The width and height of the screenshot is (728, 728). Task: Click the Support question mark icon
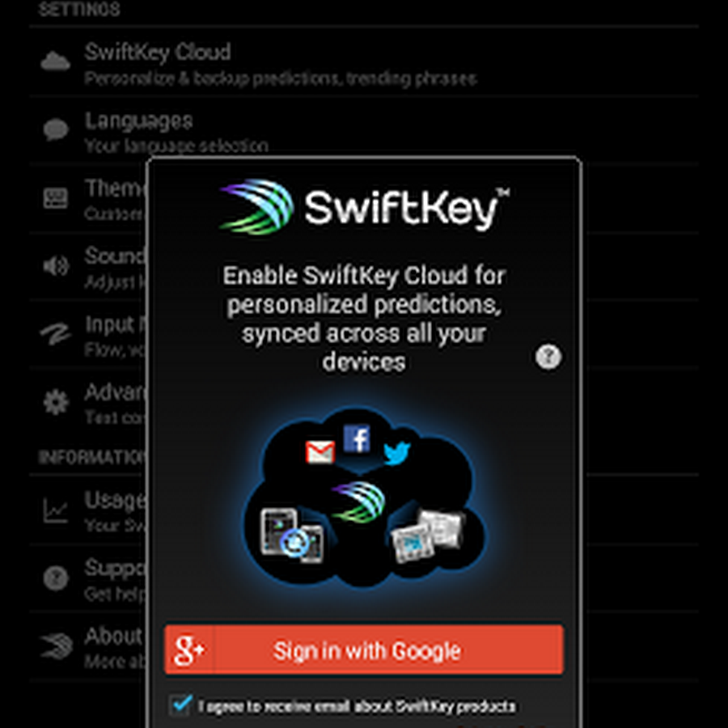point(56,578)
